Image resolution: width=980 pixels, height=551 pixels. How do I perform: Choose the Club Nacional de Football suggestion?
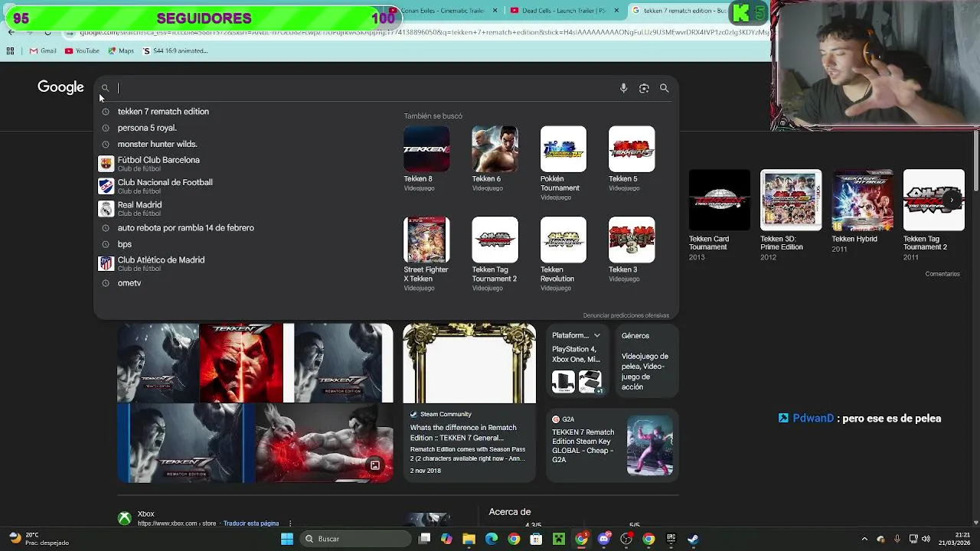click(x=165, y=186)
